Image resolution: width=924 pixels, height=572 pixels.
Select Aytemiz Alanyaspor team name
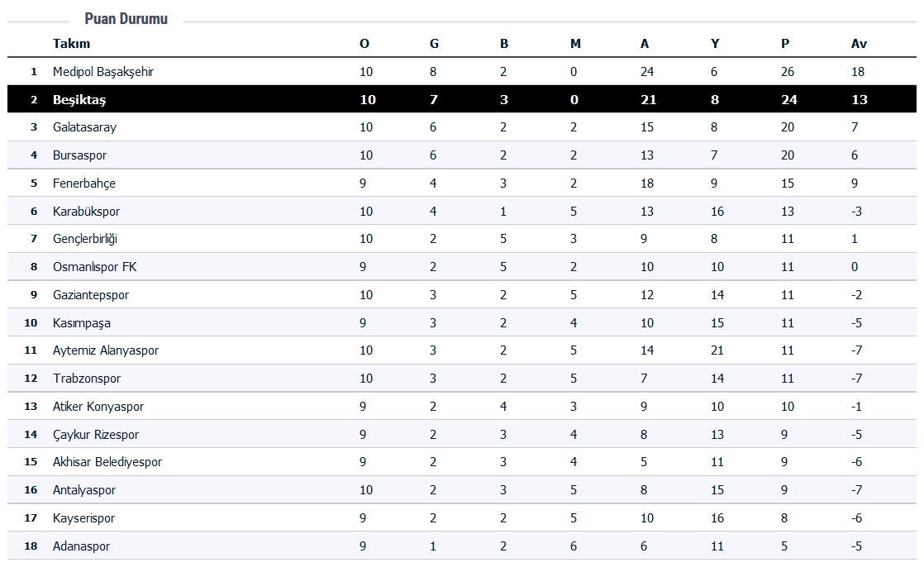(x=106, y=350)
